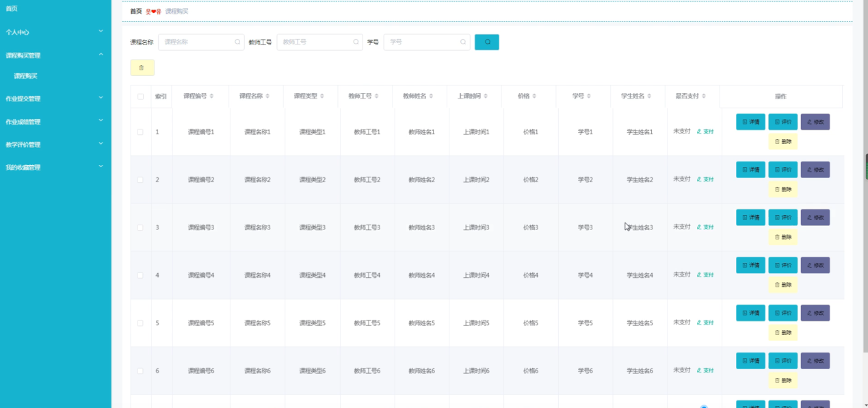
Task: Click 删除 button for row 4
Action: [x=782, y=285]
